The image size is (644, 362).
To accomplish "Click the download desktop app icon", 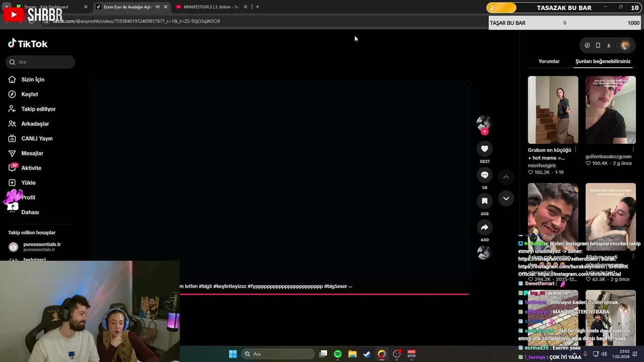I will [x=608, y=45].
